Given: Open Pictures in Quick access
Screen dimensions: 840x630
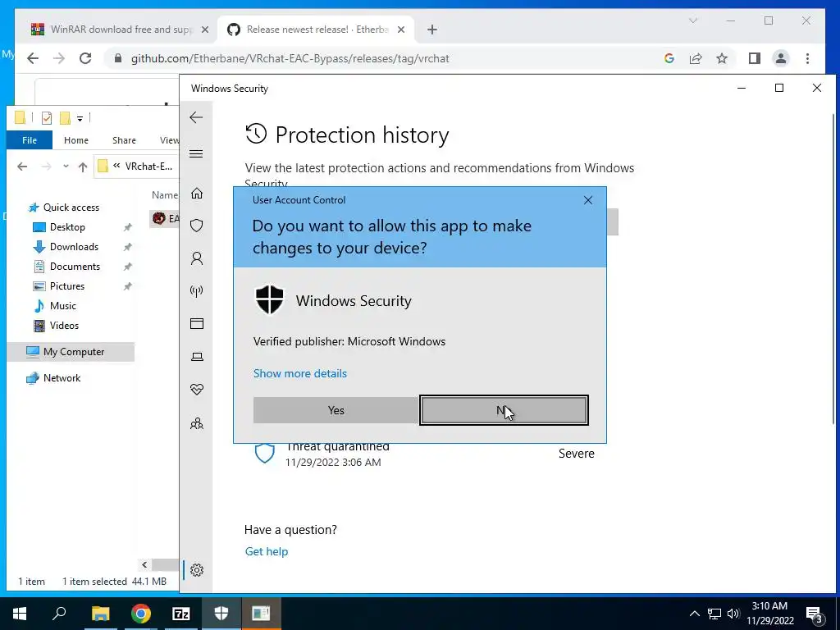Looking at the screenshot, I should [67, 286].
